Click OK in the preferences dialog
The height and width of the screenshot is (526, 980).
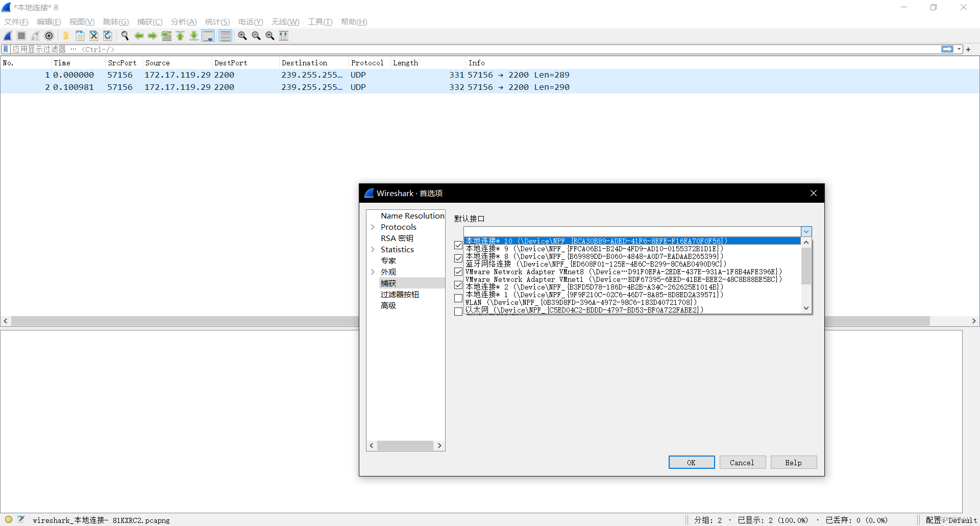692,462
